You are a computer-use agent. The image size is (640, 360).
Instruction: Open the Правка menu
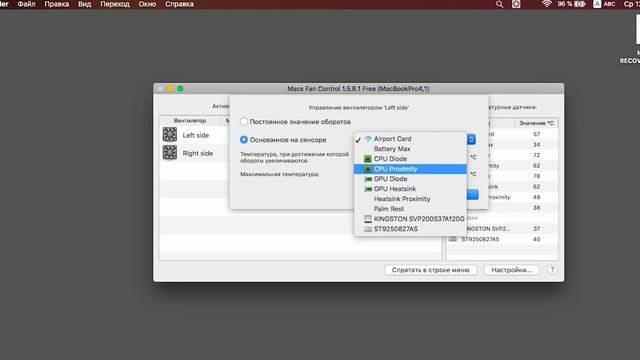[57, 4]
